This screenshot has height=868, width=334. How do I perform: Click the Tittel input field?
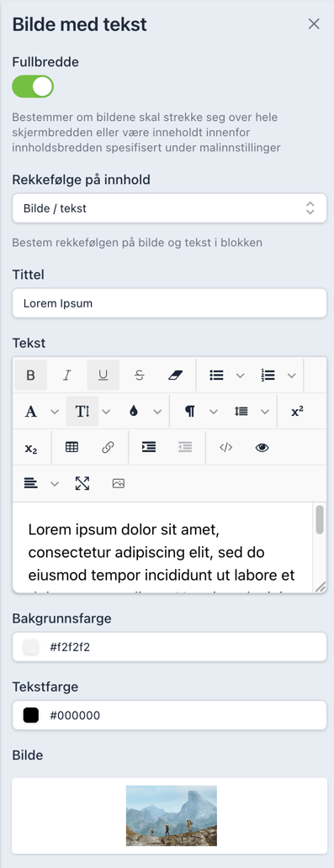click(169, 304)
